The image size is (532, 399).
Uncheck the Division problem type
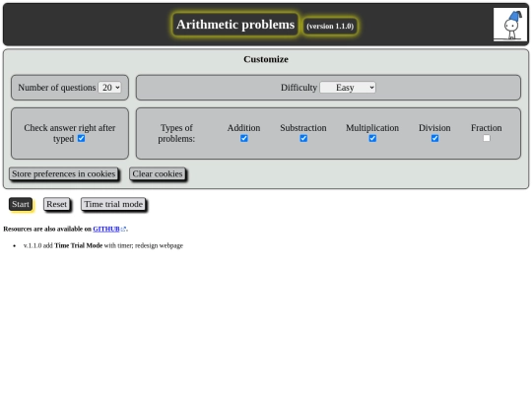coord(434,139)
